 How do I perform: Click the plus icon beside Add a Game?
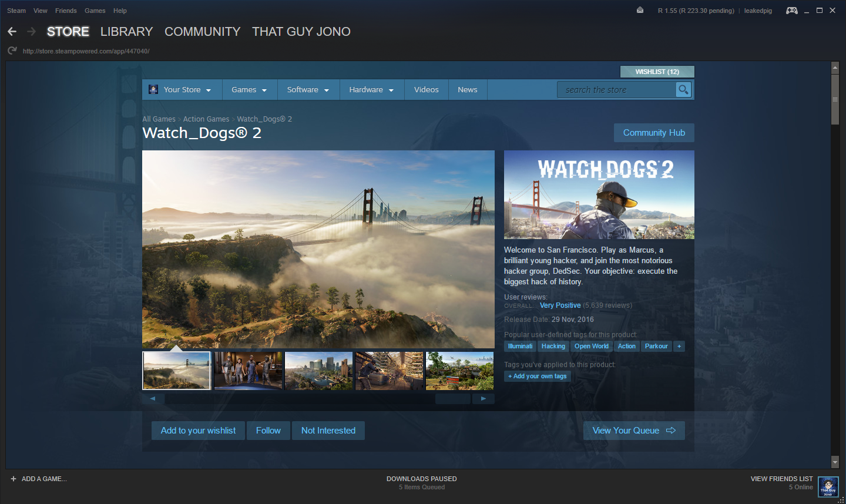14,479
